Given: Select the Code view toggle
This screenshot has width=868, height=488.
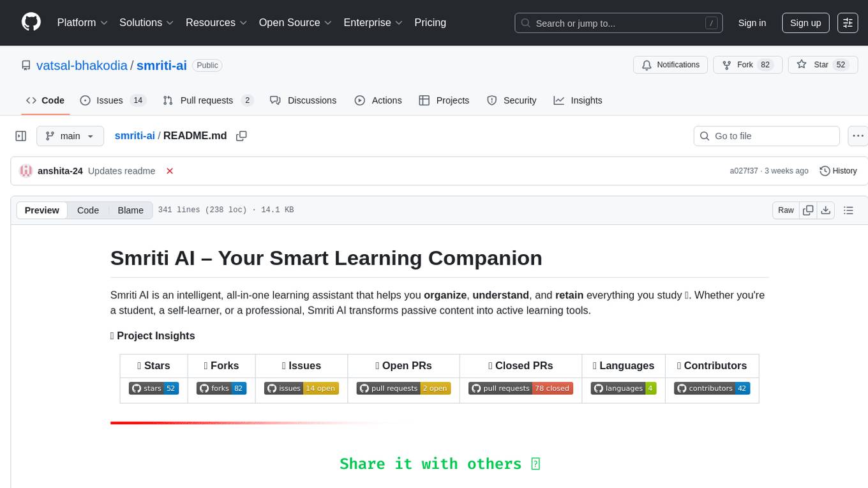Looking at the screenshot, I should [88, 210].
